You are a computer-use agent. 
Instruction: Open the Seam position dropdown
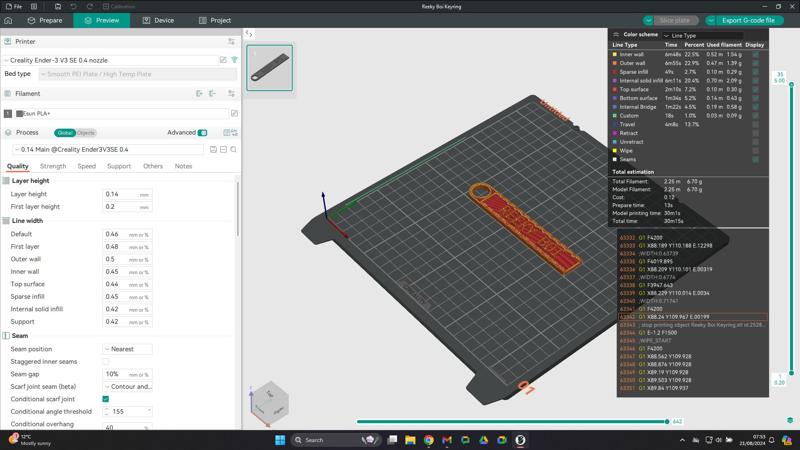(x=127, y=349)
